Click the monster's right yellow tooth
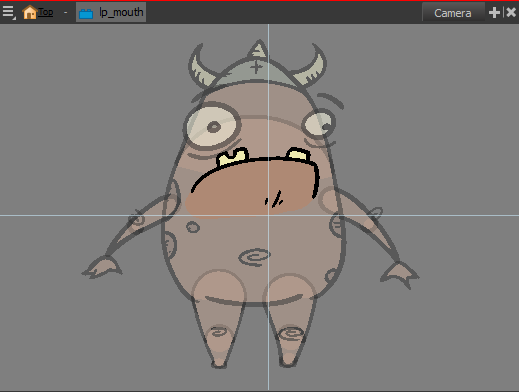 pos(298,155)
